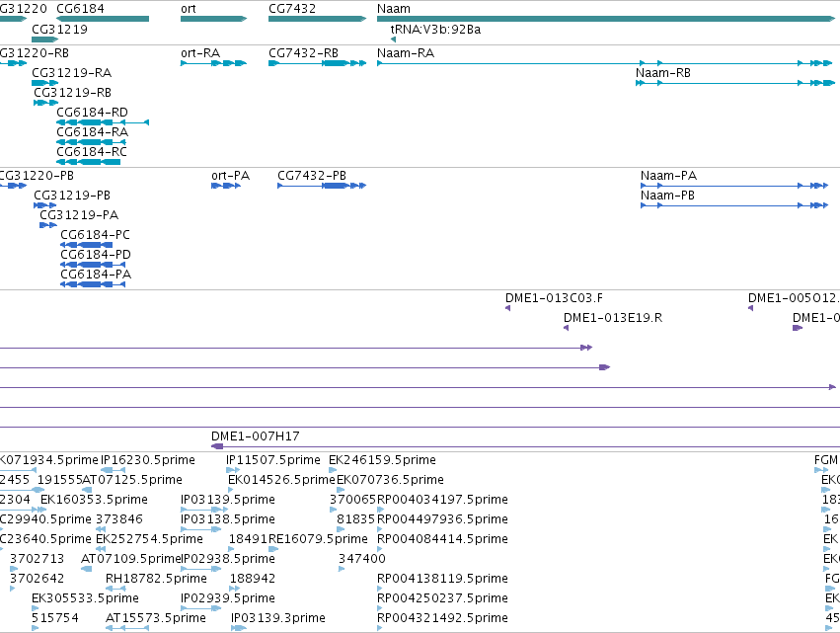The image size is (840, 633).
Task: Select the RE16079.5prime EST marker
Action: click(x=273, y=549)
